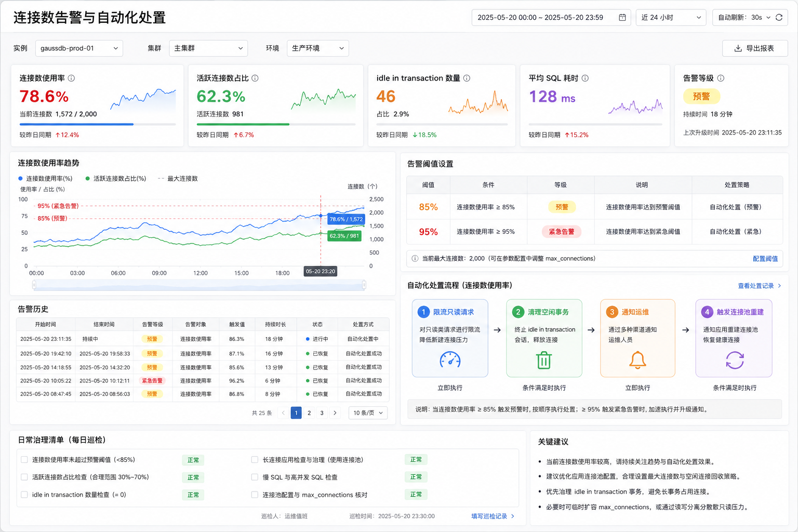The image size is (798, 532).
Task: Click the 进行中 status in alert history
Action: [317, 339]
